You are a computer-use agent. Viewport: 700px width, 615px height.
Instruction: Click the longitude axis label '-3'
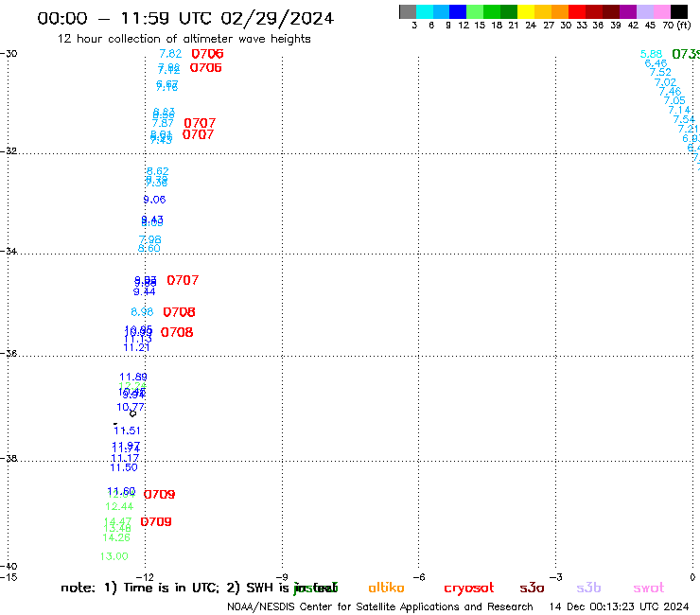(556, 577)
